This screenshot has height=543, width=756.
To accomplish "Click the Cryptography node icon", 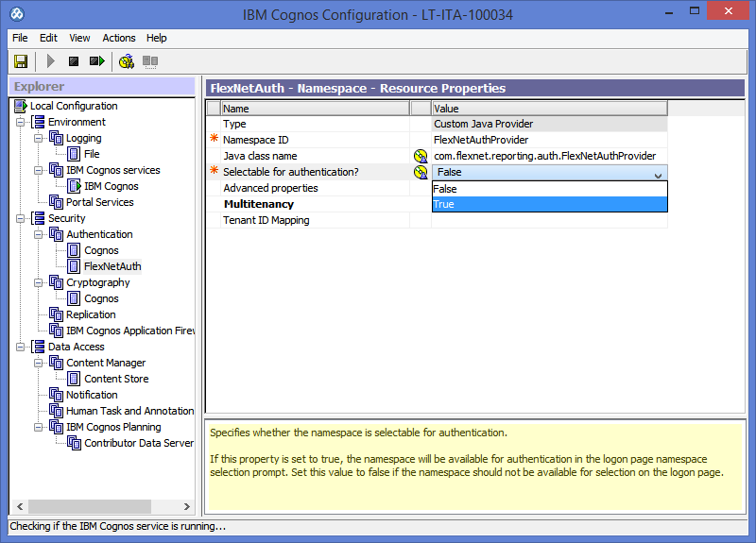I will pyautogui.click(x=57, y=282).
